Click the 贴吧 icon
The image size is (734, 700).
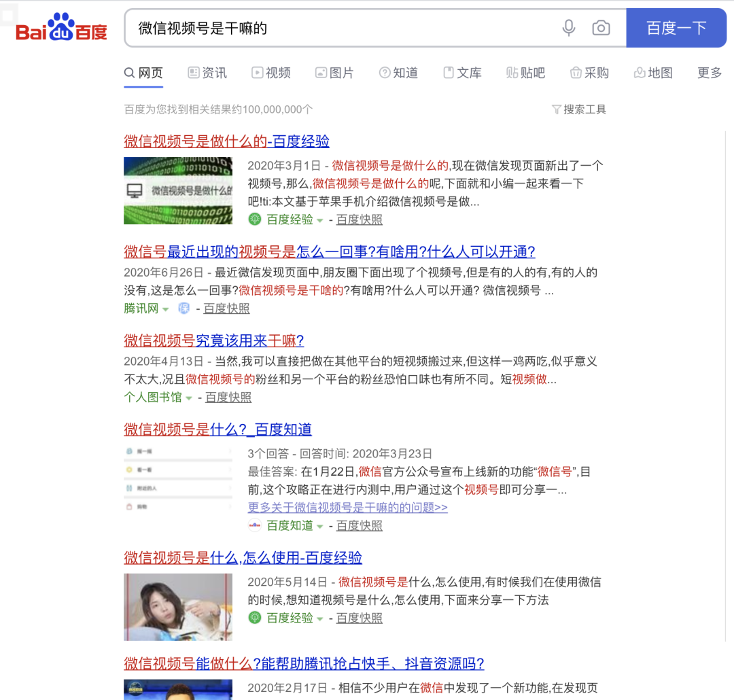coord(512,73)
